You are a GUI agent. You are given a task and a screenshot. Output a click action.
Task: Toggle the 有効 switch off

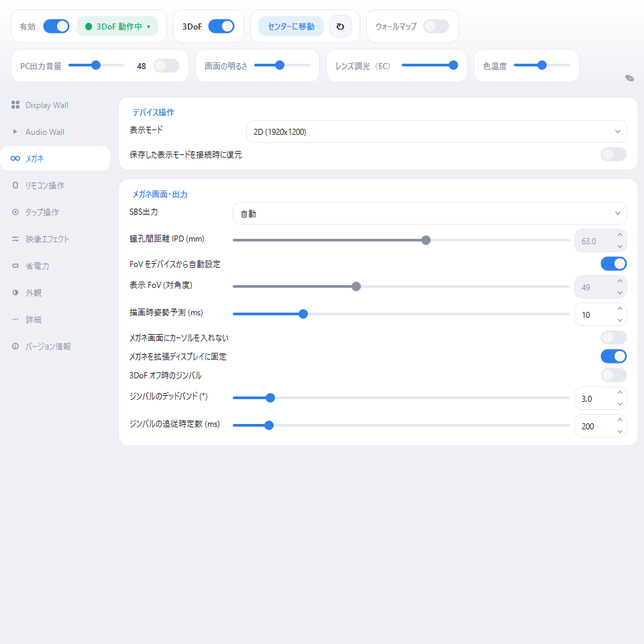pyautogui.click(x=56, y=26)
